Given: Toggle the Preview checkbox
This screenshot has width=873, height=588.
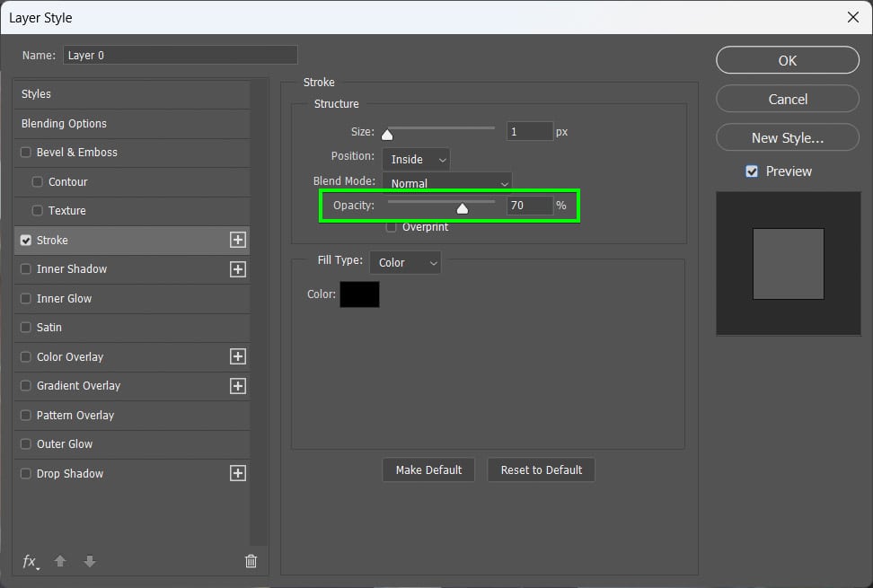Looking at the screenshot, I should 752,171.
